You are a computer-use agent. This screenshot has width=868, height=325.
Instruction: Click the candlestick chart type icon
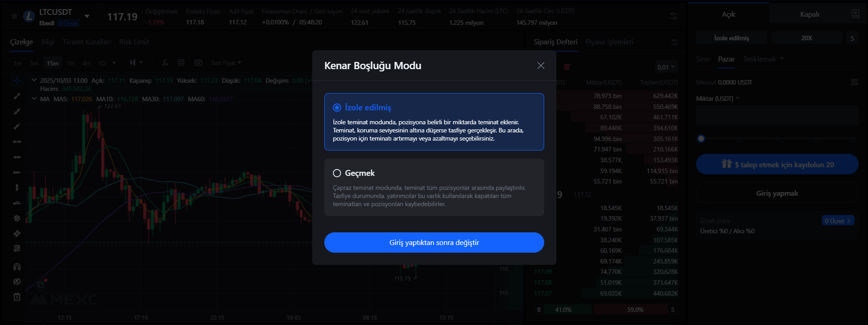tap(133, 63)
